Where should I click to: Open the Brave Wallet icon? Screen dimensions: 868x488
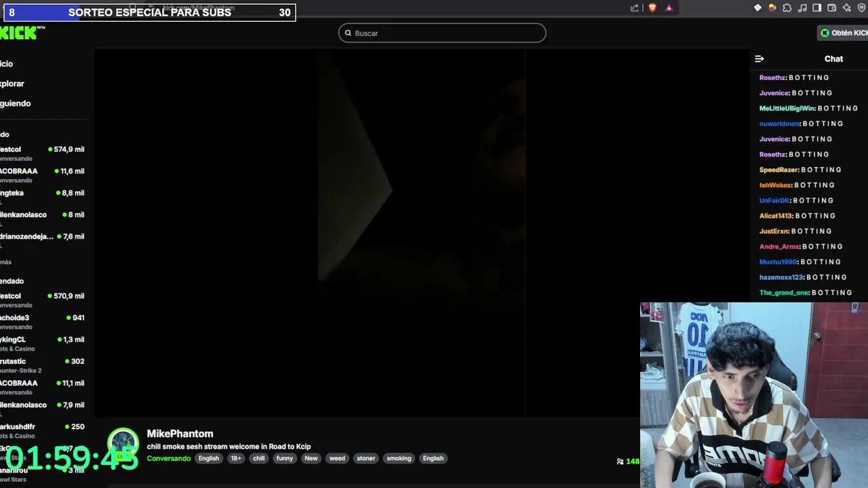point(832,8)
